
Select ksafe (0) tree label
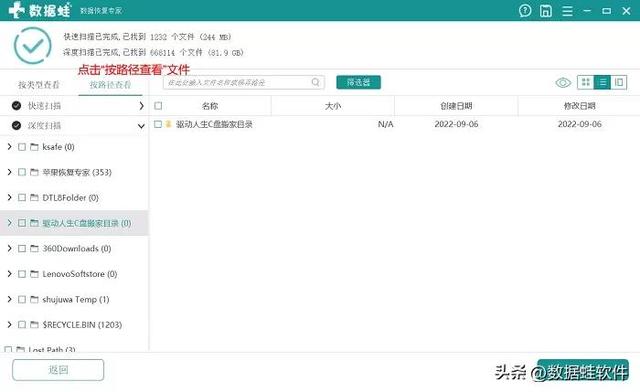pos(58,147)
